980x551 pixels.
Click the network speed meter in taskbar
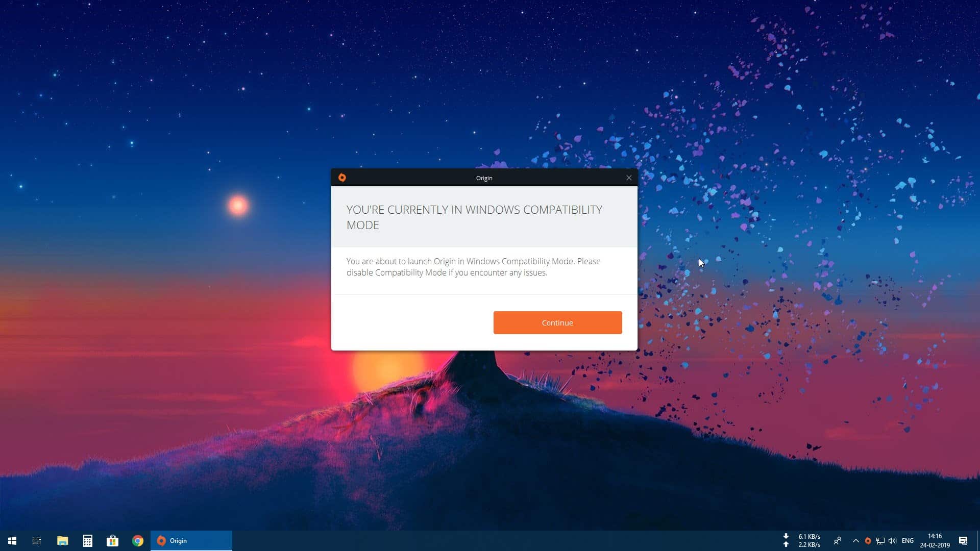(802, 541)
